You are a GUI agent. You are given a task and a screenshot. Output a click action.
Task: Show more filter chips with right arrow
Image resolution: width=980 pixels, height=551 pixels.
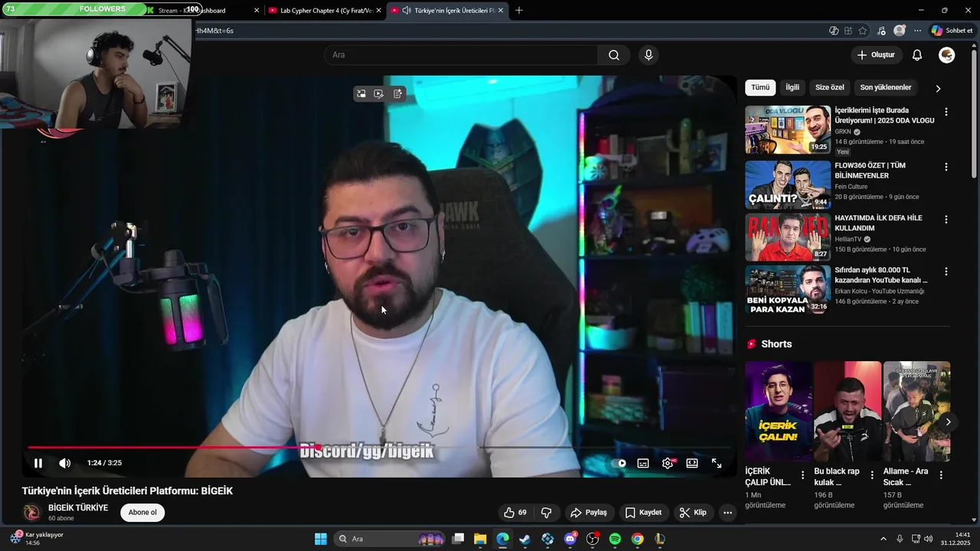coord(938,88)
